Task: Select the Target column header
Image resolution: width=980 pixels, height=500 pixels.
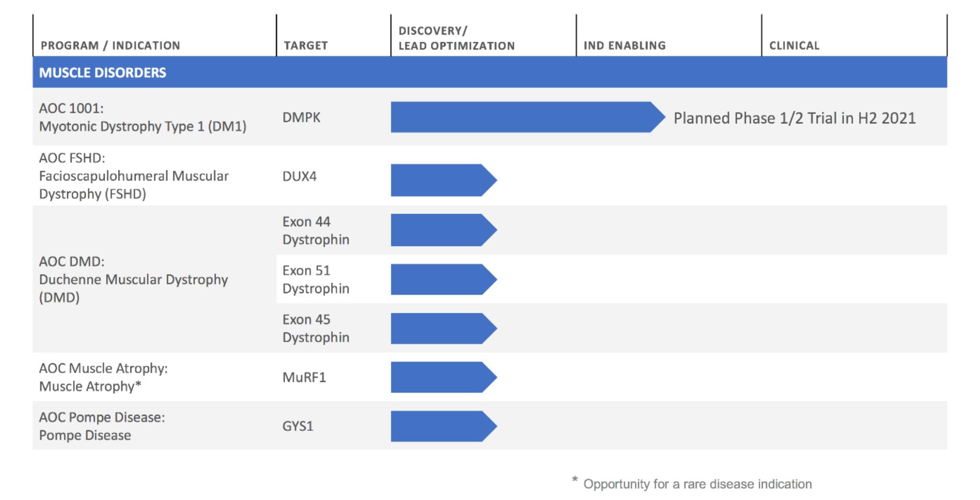Action: tap(305, 45)
